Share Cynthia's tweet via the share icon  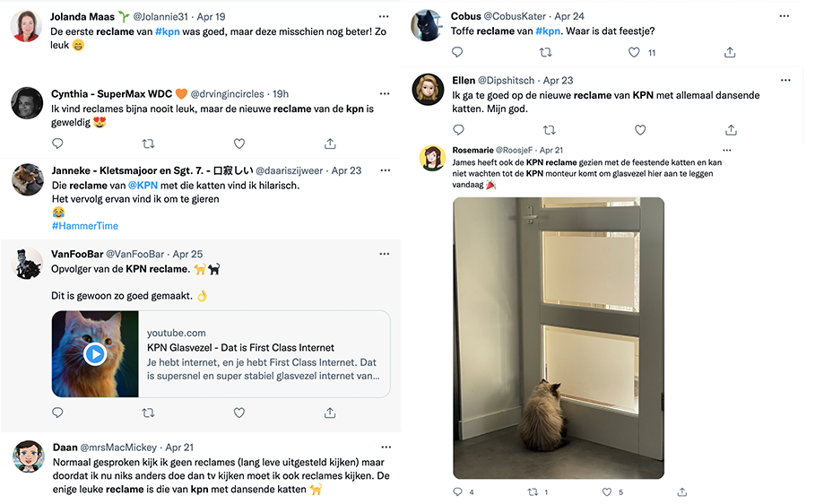point(330,143)
